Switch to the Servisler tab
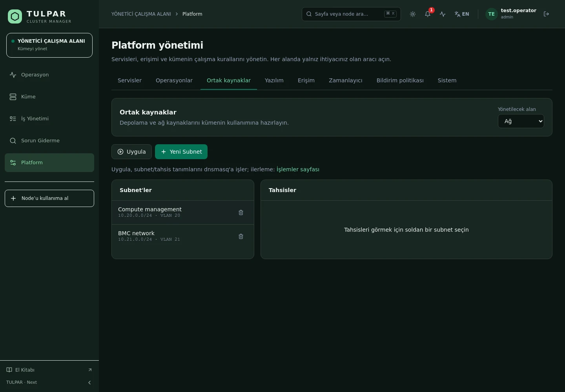Image resolution: width=565 pixels, height=392 pixels. (x=129, y=80)
